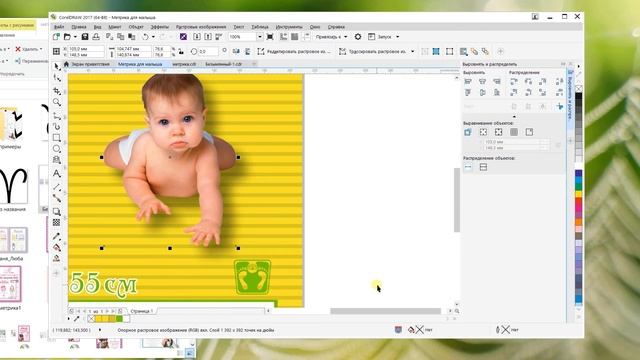Toggle Align to page edge option
Viewport: 640px width, 360px height.
(483, 132)
